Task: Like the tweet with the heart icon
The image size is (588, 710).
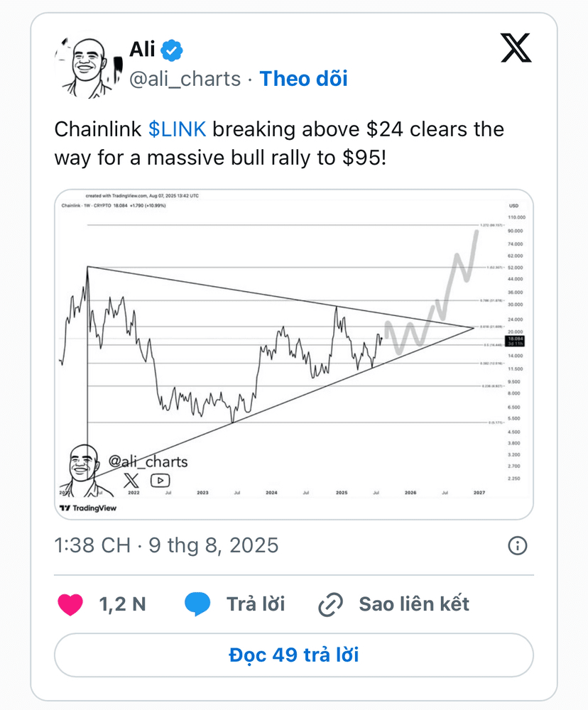Action: click(x=71, y=604)
